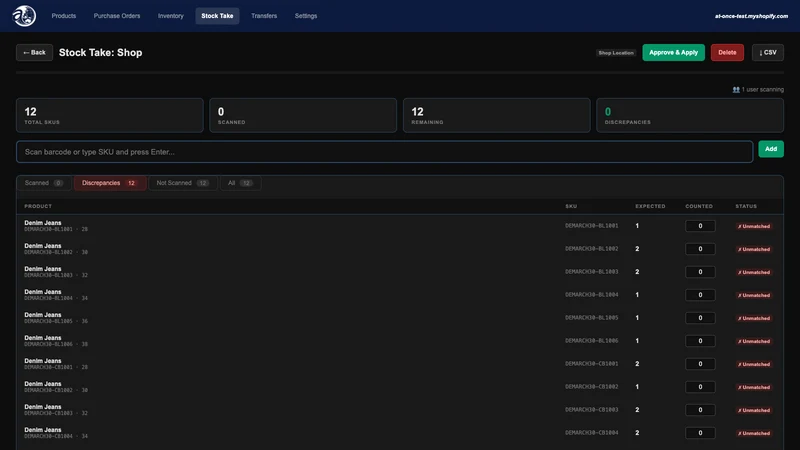Click the Stock Take: Shop title

click(101, 53)
